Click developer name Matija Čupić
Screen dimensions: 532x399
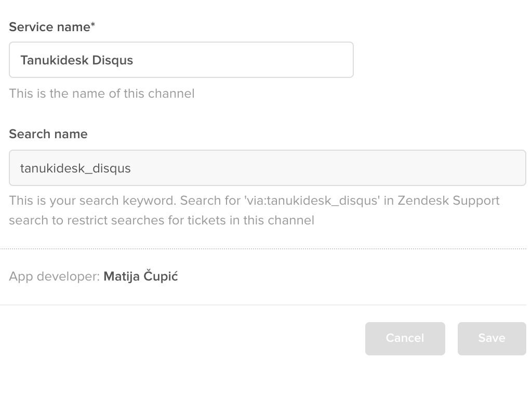pos(141,276)
